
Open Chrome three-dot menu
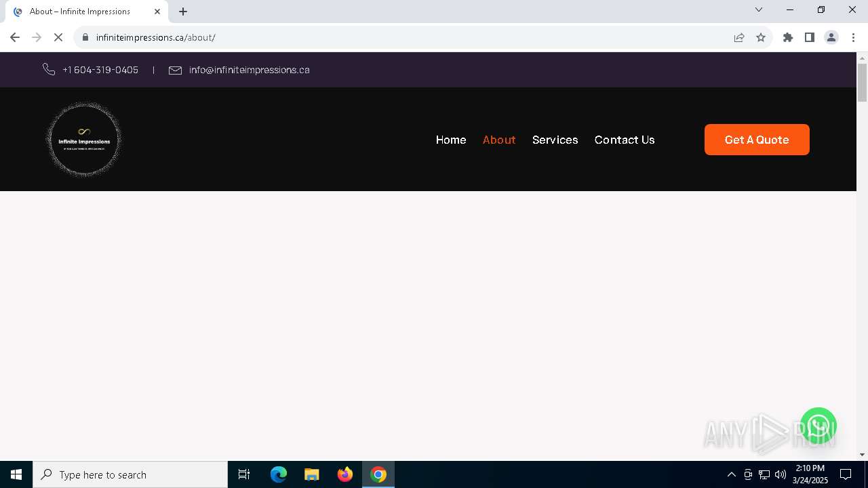[853, 37]
